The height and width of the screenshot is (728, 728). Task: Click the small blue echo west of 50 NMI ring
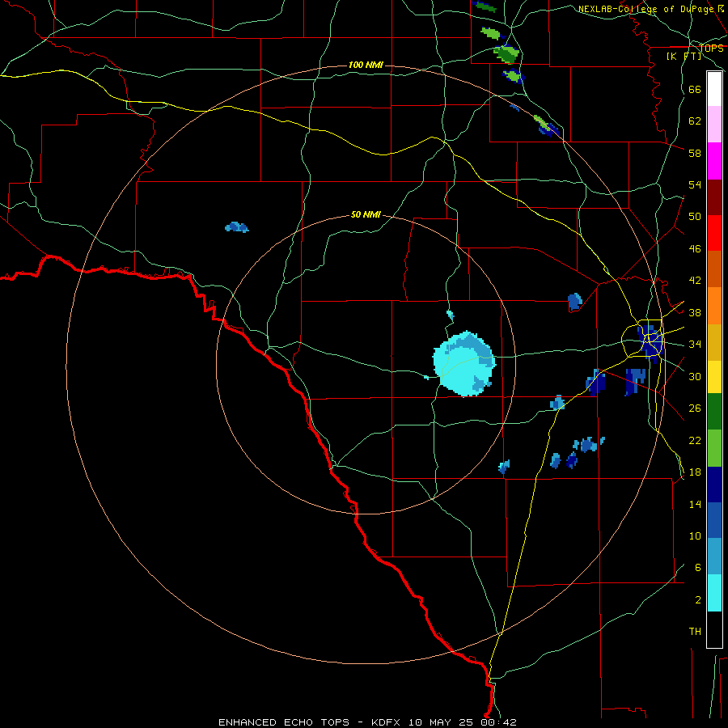237,227
